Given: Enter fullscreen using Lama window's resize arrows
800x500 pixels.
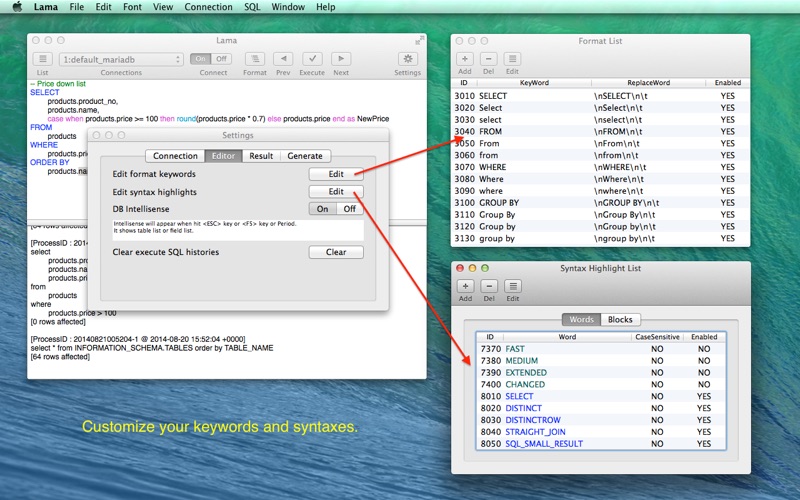Looking at the screenshot, I should (x=419, y=40).
